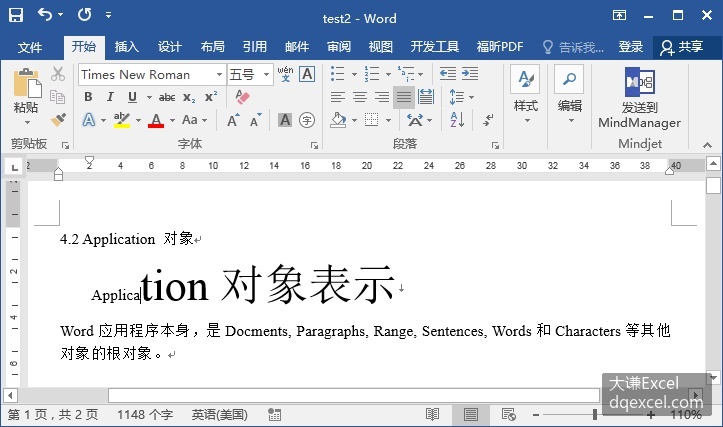Open ribbon display options icon in title bar
The height and width of the screenshot is (427, 723).
[x=619, y=16]
